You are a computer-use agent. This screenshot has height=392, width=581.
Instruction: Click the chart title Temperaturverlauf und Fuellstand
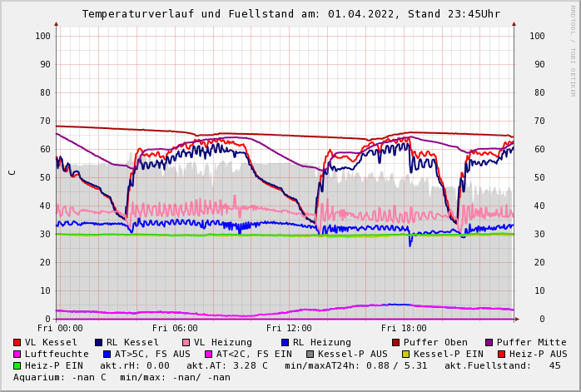pos(290,14)
